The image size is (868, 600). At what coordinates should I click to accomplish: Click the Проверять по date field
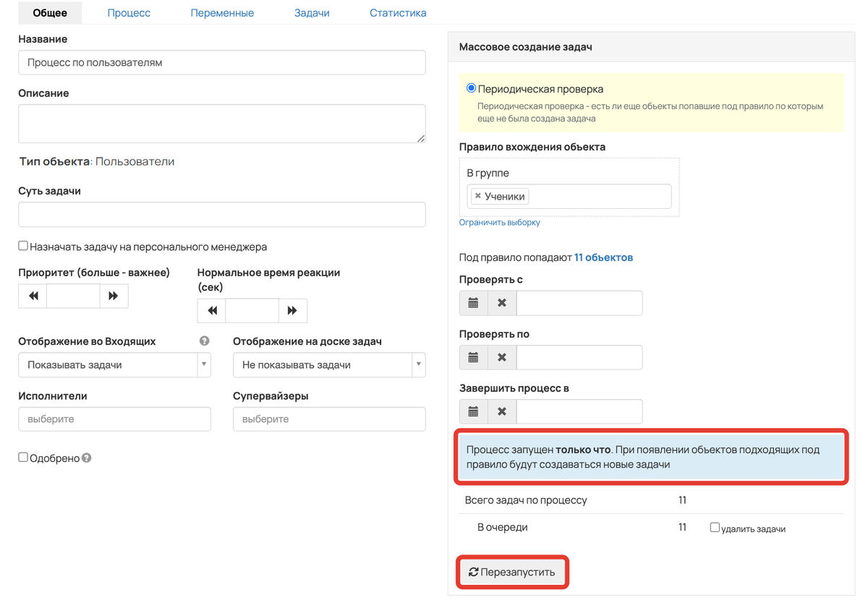click(x=579, y=357)
